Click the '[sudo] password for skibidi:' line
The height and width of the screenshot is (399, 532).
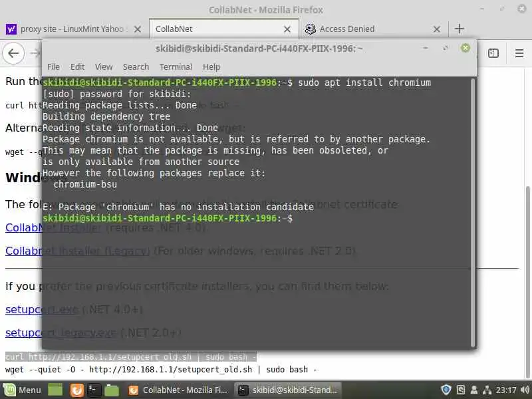[117, 94]
